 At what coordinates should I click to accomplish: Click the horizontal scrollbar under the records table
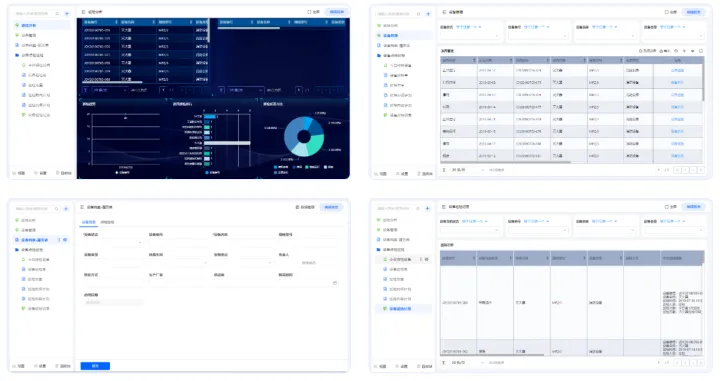tap(492, 355)
